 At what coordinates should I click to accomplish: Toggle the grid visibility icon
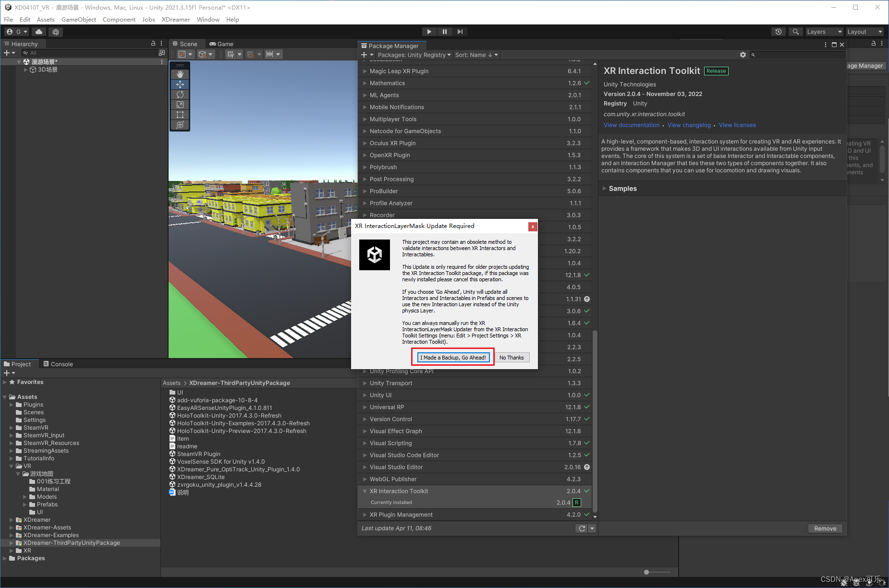pos(231,54)
